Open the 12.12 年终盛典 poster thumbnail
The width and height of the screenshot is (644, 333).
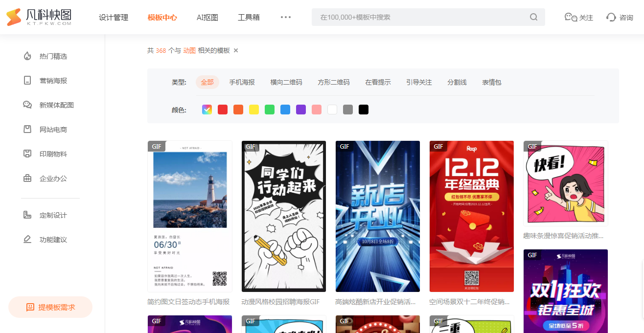[472, 216]
